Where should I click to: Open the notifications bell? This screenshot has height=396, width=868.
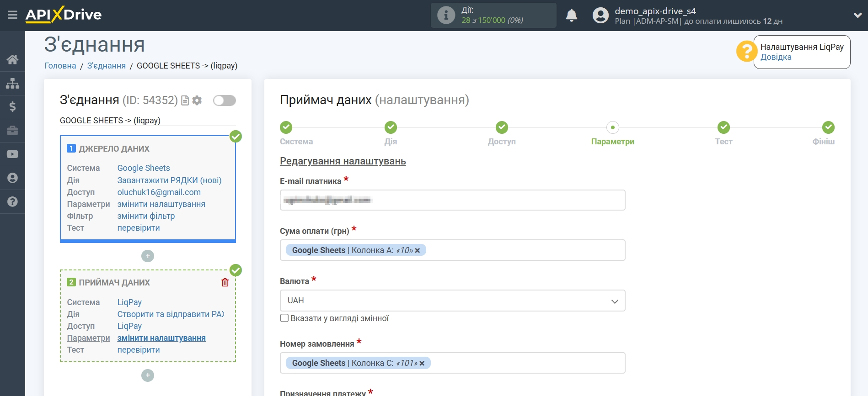571,15
